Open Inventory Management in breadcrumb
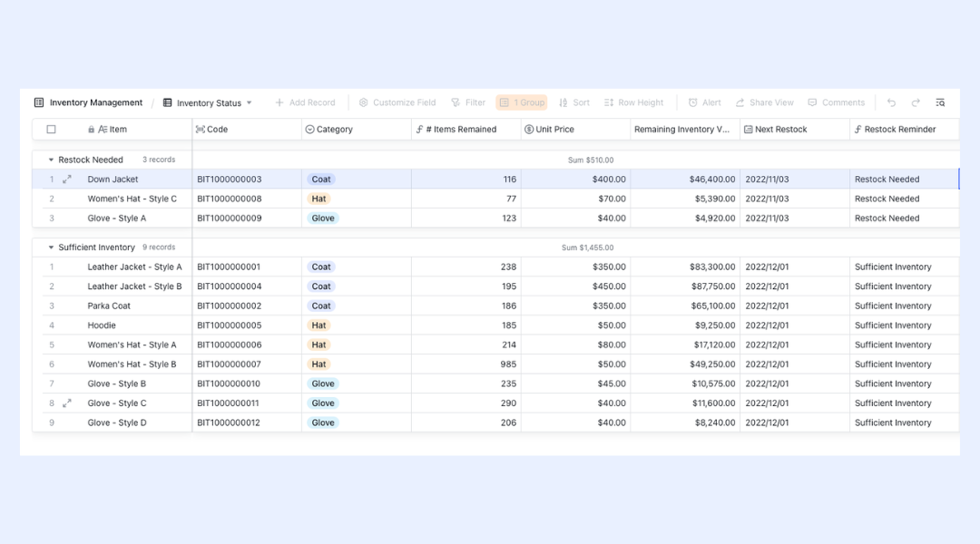 click(x=88, y=102)
